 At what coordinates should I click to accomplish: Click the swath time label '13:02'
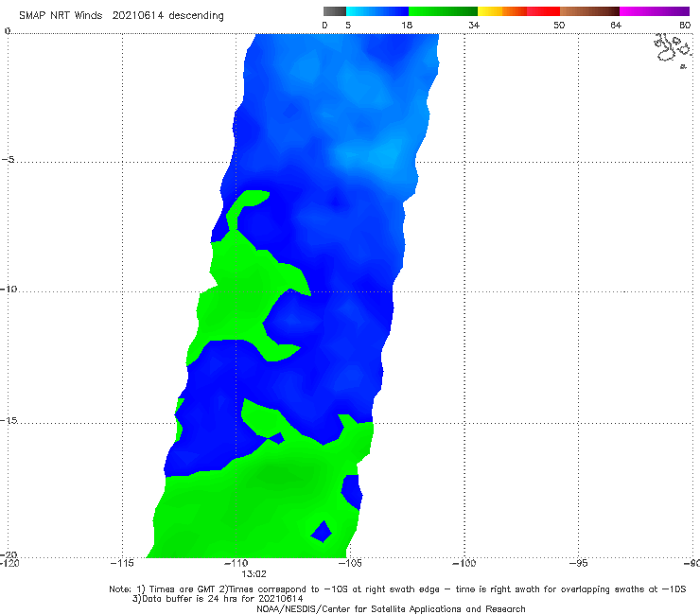tap(254, 574)
